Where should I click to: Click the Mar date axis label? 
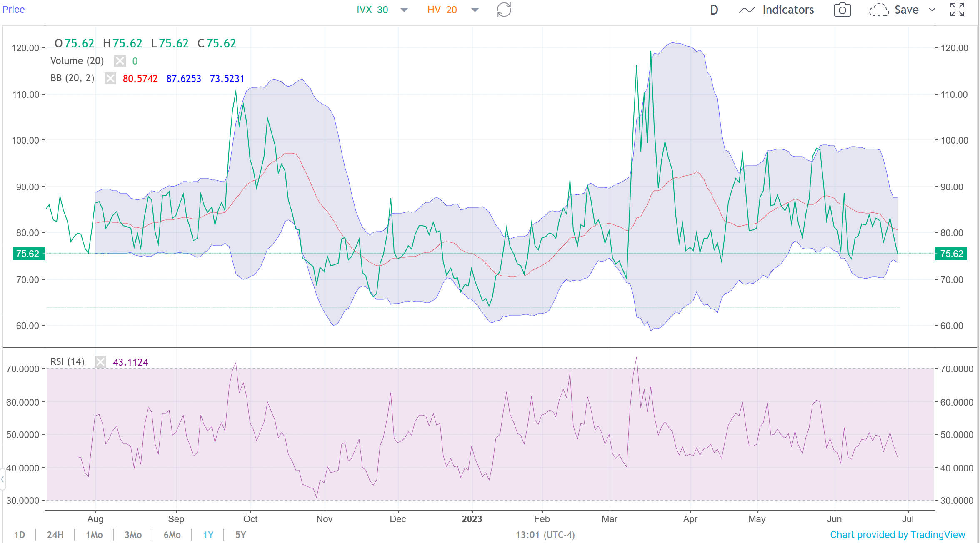coord(609,519)
